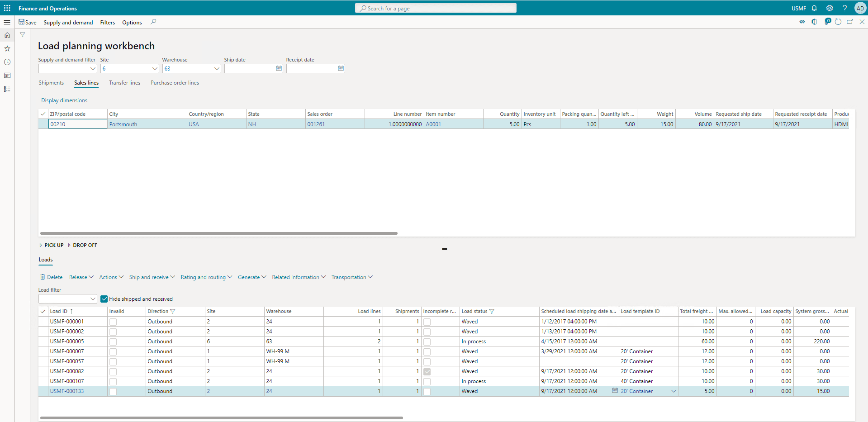
Task: Click Load status column filter funnel
Action: click(492, 311)
